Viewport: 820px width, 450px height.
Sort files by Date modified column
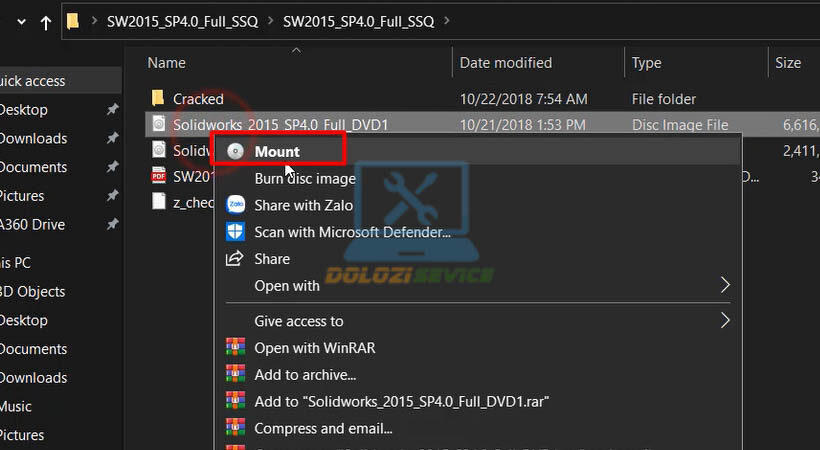point(505,63)
